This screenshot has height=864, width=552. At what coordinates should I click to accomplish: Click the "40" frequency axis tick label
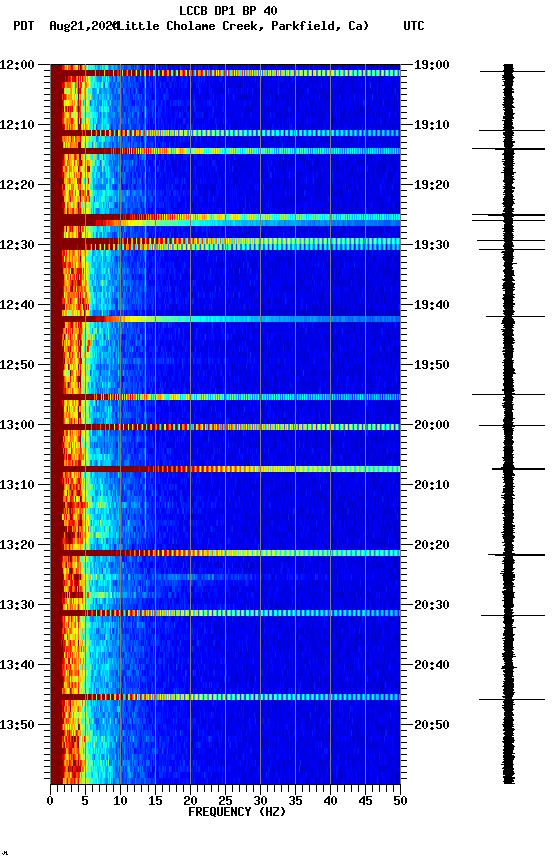(x=331, y=801)
